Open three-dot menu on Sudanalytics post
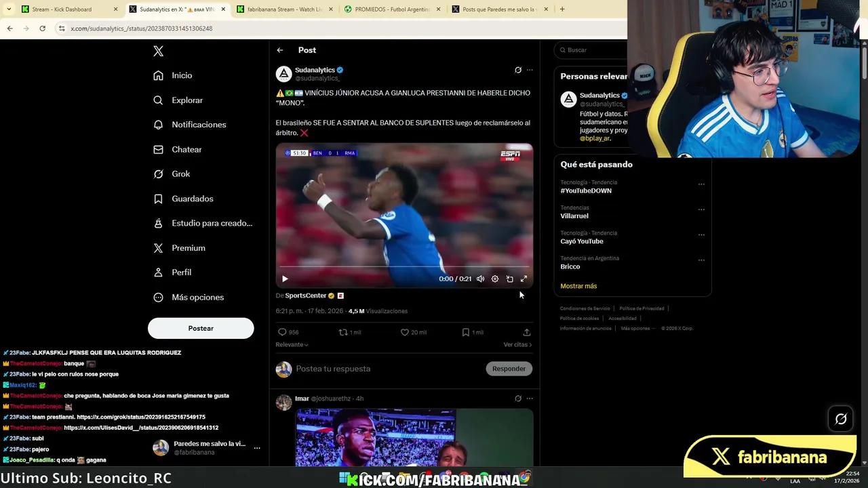The width and height of the screenshot is (868, 488). pos(530,70)
